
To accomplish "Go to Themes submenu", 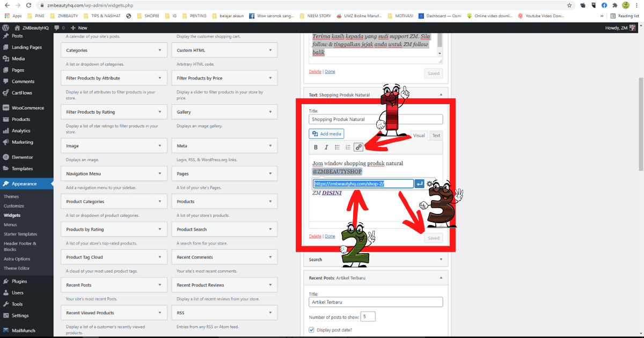I will click(x=11, y=196).
